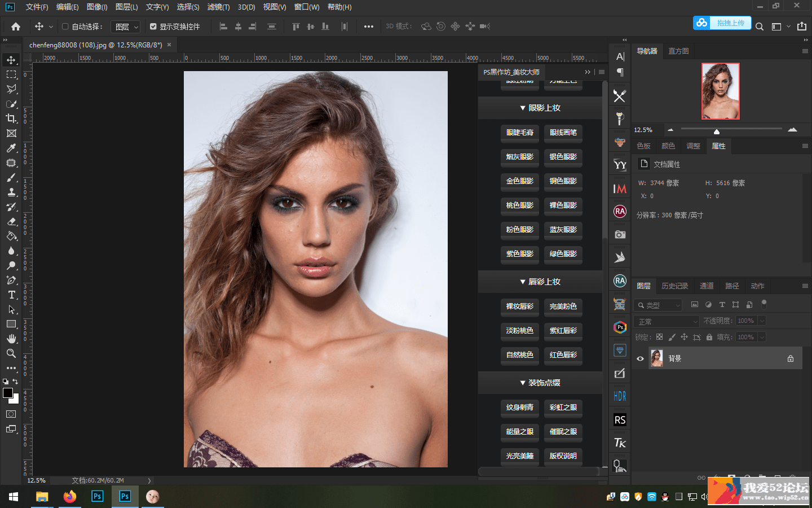The width and height of the screenshot is (812, 508).
Task: Select the Clone Stamp tool
Action: (11, 192)
